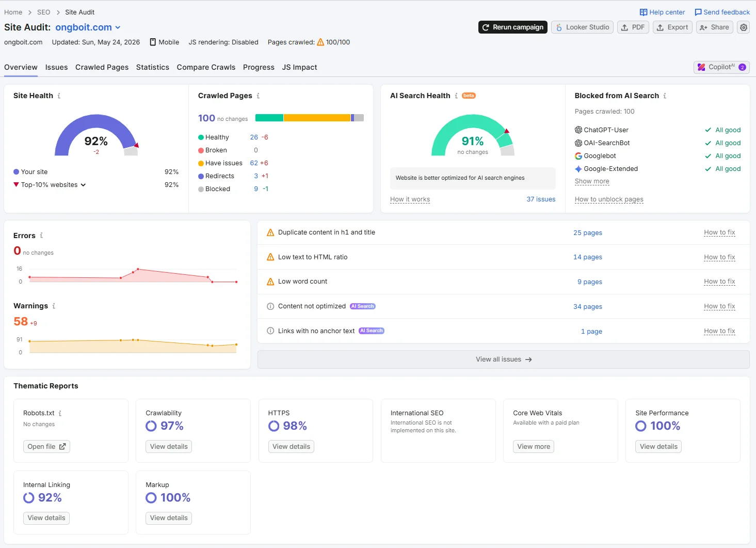Image resolution: width=756 pixels, height=548 pixels.
Task: Select the Overview tab
Action: click(21, 67)
